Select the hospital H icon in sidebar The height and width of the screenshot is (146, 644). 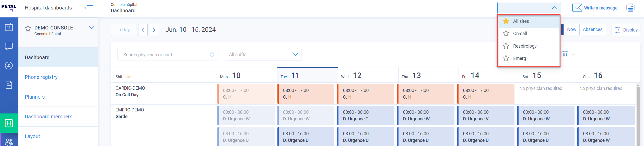tap(9, 123)
